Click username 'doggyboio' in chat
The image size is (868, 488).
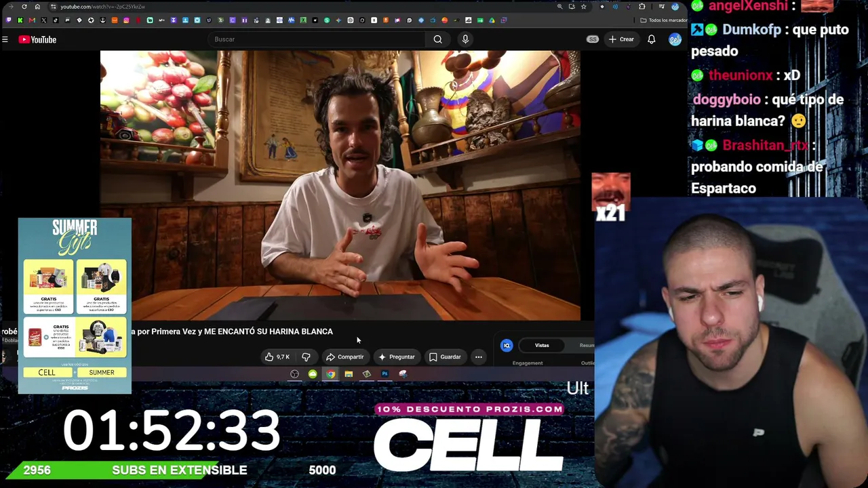726,100
